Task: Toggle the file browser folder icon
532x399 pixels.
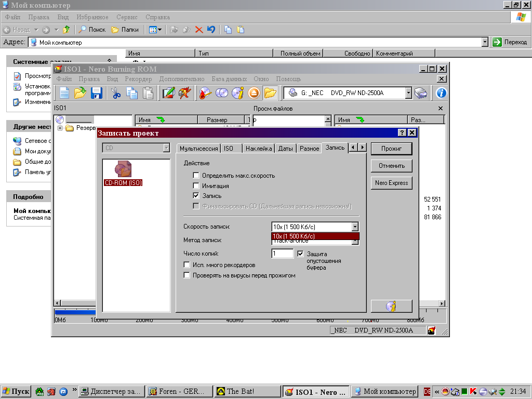Action: (x=270, y=92)
